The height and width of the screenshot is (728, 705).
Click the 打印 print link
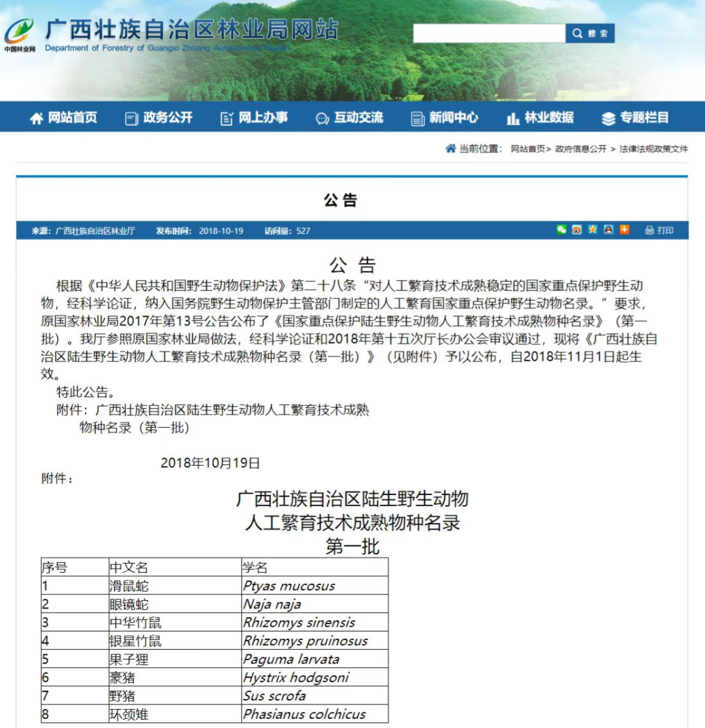coord(665,230)
